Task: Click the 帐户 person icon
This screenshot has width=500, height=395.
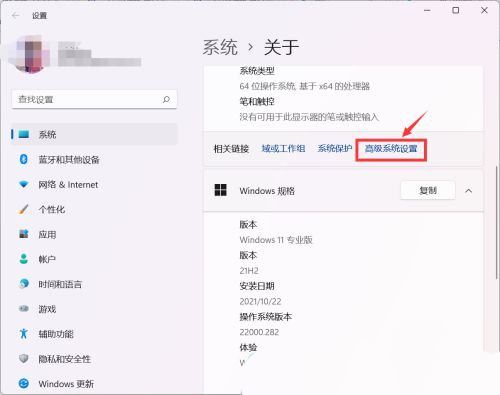Action: (23, 259)
